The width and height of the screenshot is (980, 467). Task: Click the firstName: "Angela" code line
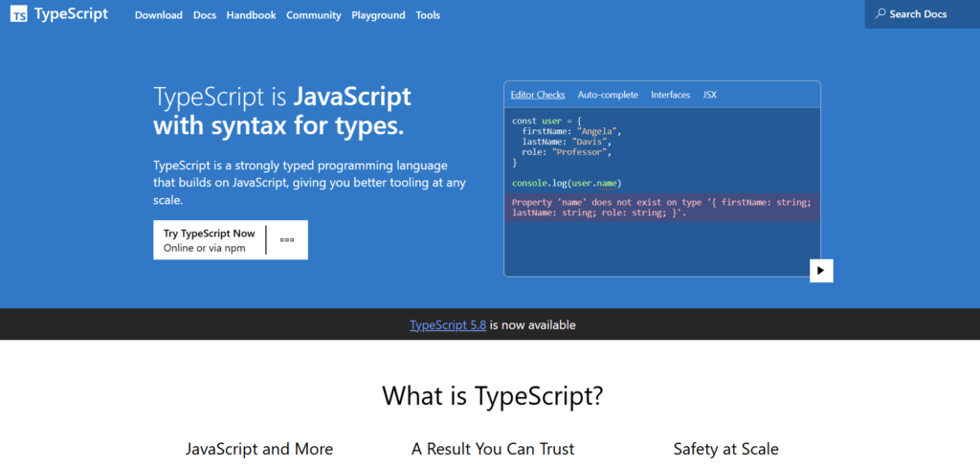572,131
